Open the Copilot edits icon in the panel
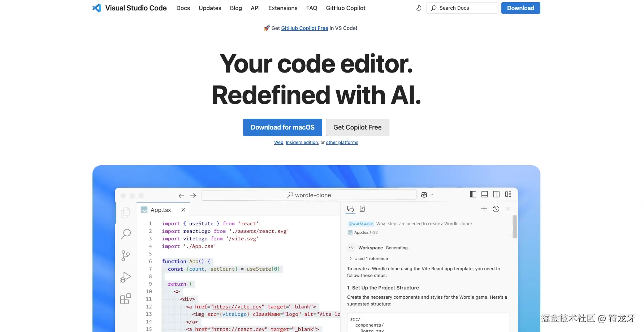Viewport: 644px width, 332px height. (363, 209)
